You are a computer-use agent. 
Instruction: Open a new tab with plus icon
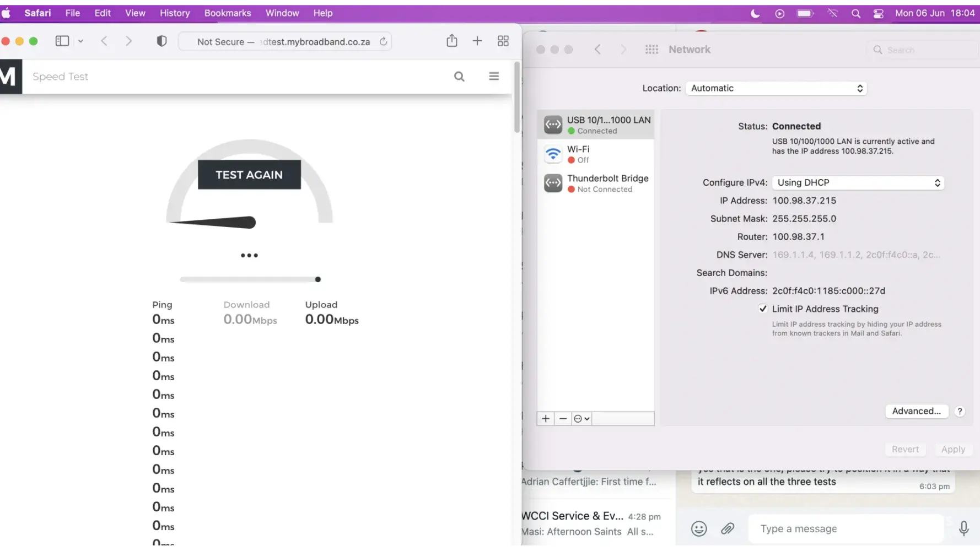(477, 41)
